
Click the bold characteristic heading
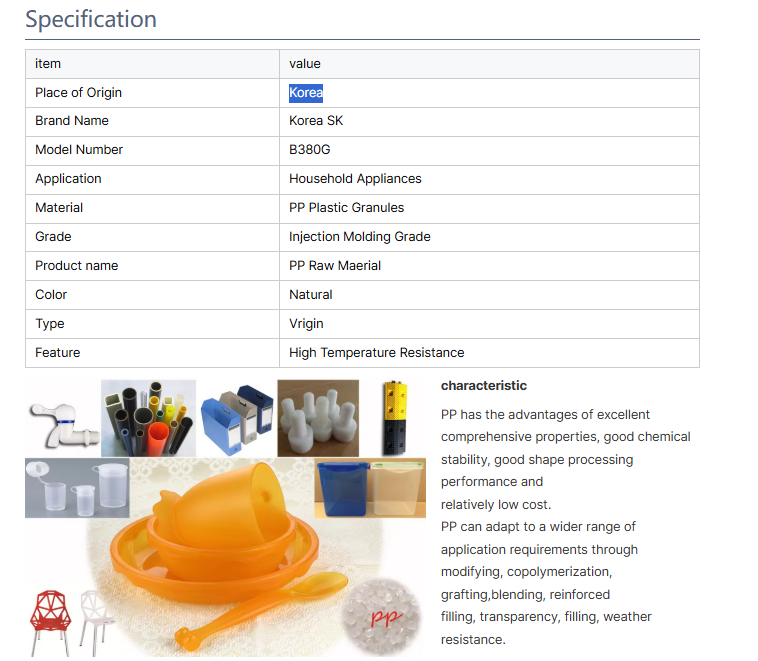[484, 386]
